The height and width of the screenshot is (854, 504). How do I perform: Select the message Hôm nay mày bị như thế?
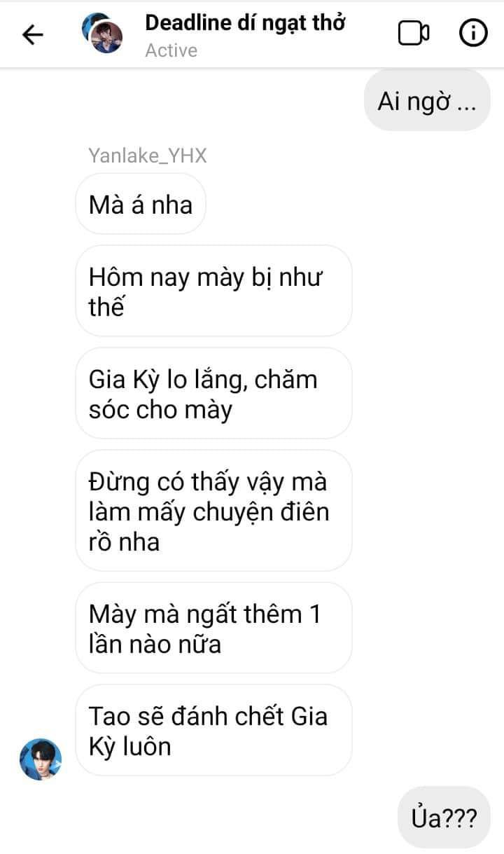pos(213,291)
